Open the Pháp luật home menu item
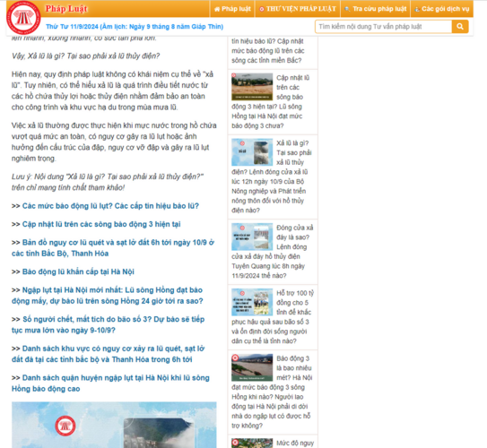 click(x=232, y=9)
